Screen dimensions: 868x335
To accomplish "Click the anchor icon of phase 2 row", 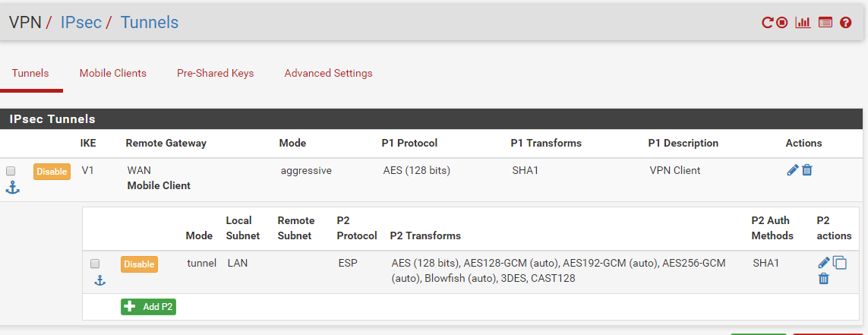I will (x=99, y=281).
